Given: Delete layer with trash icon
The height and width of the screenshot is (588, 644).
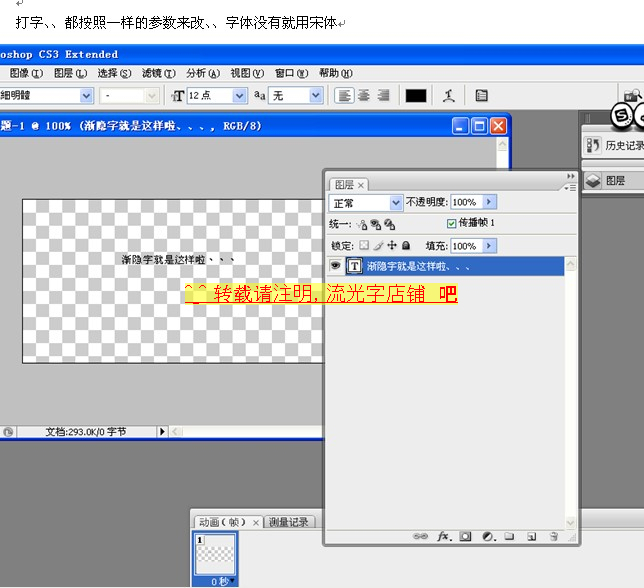Looking at the screenshot, I should click(x=553, y=536).
